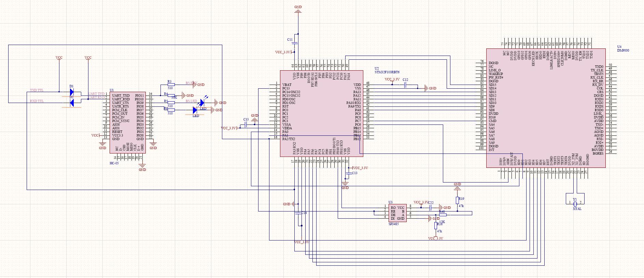Select diode D2 symbol
644x278 pixels.
pos(72,102)
